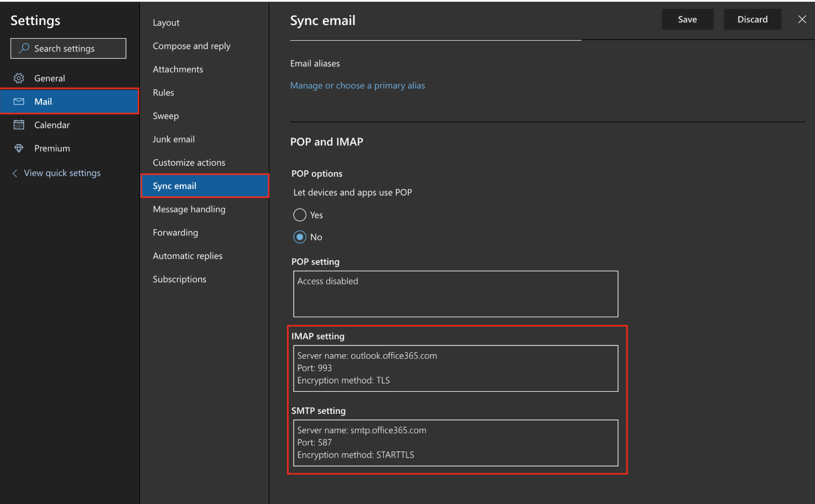This screenshot has width=815, height=504.
Task: Click the General gear icon
Action: [19, 78]
